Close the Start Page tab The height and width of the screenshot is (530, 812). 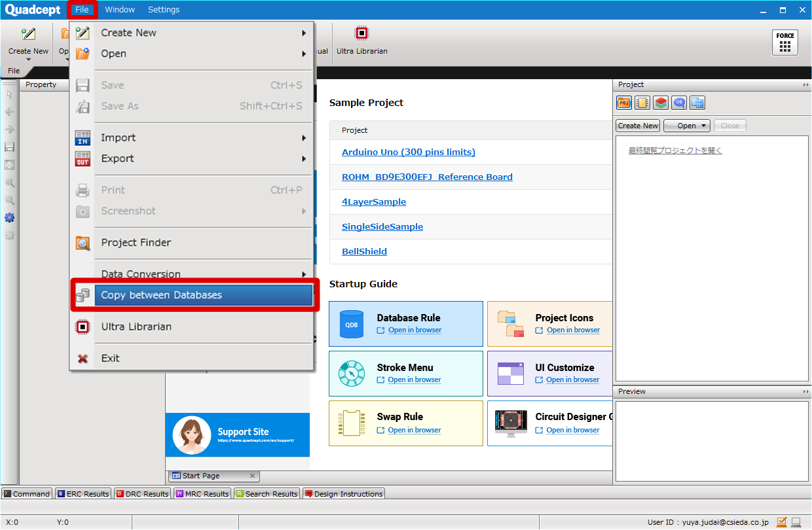tap(252, 476)
